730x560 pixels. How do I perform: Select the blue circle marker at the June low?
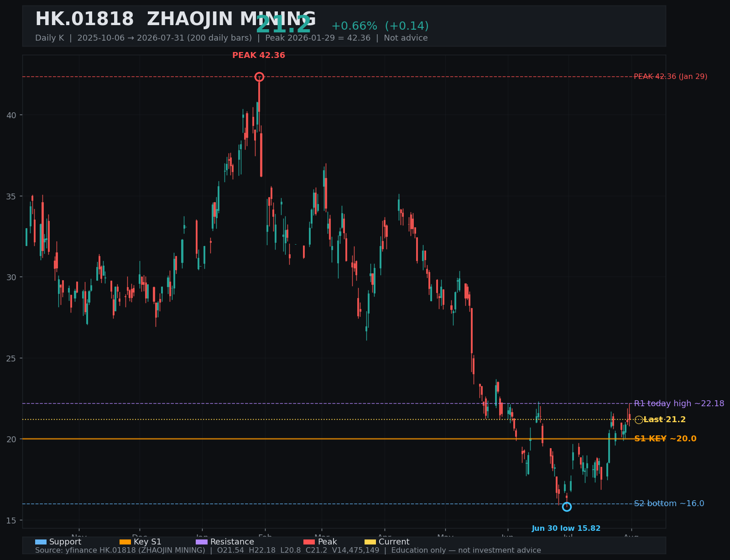(x=567, y=507)
